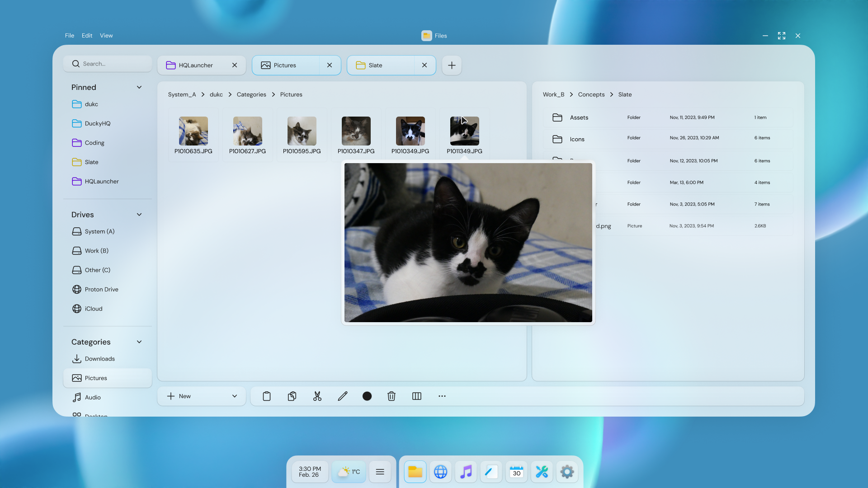Screen dimensions: 868x488
Task: Click the copy icon in bottom toolbar
Action: point(292,396)
